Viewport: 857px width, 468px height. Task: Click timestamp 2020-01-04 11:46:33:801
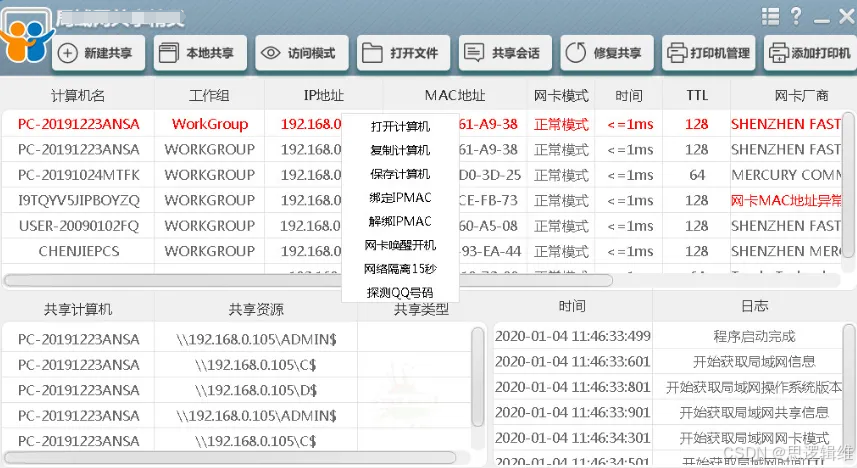pos(573,387)
